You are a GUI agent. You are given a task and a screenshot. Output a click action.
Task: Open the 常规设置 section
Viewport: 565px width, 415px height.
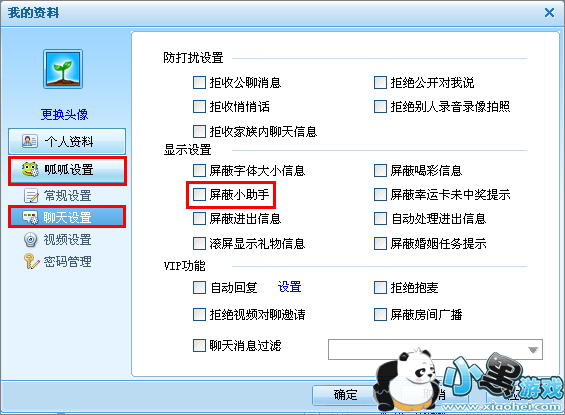click(67, 196)
